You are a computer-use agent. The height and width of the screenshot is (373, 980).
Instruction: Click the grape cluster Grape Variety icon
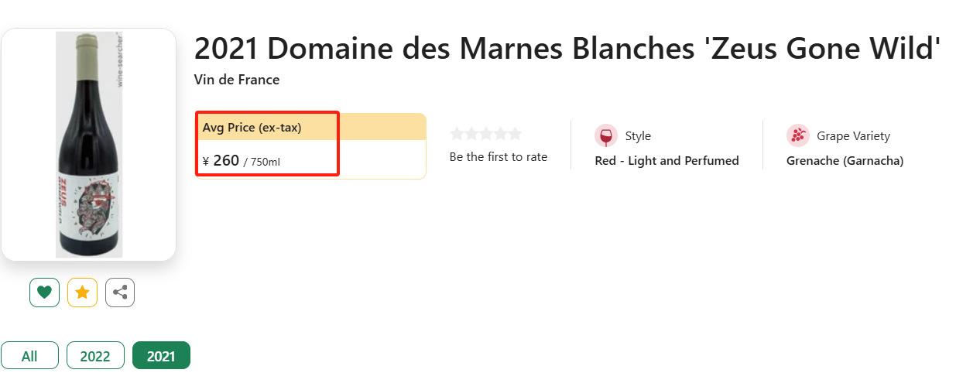798,135
